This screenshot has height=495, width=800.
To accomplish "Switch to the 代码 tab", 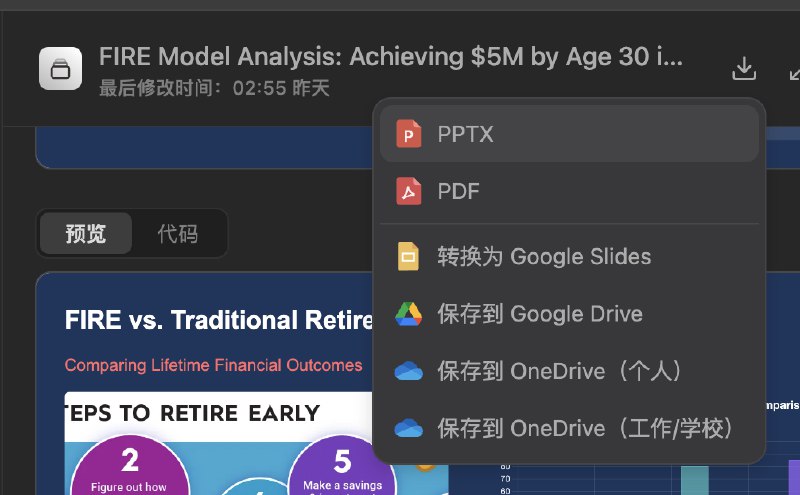I will click(x=178, y=234).
